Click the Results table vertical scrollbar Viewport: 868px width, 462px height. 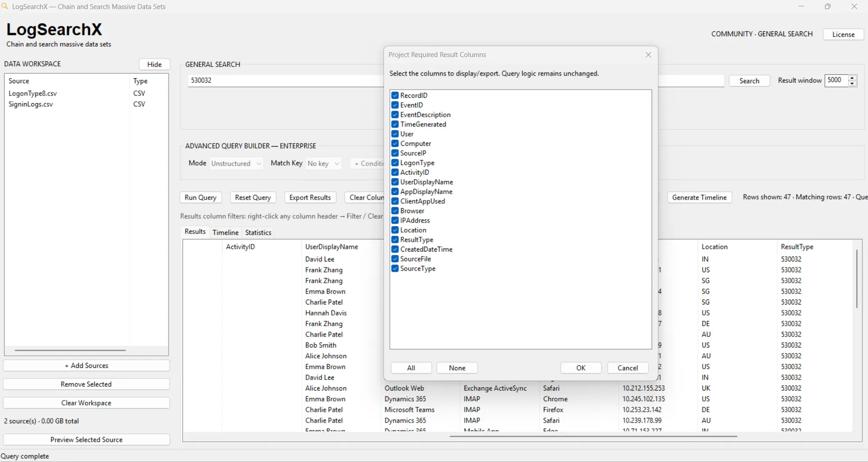tap(857, 279)
